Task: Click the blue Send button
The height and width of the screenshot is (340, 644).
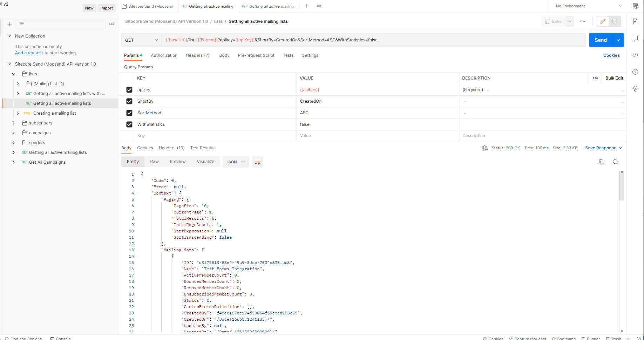Action: (x=601, y=40)
